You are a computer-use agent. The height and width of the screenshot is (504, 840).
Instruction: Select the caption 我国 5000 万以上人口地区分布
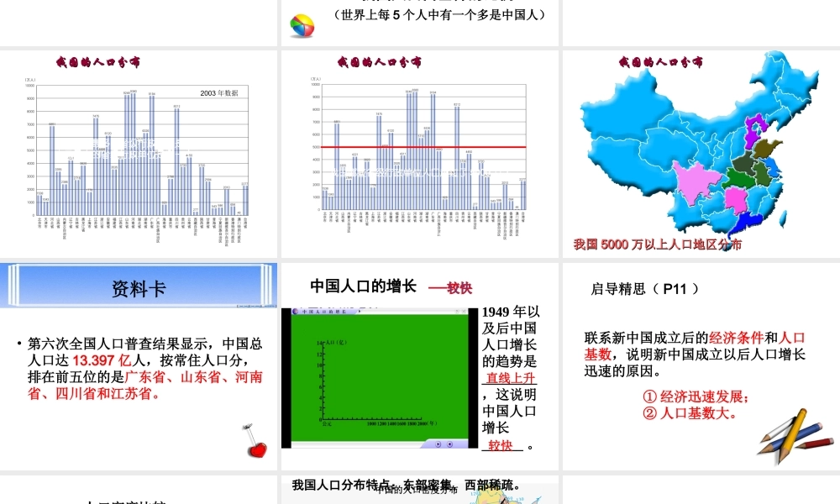click(658, 244)
